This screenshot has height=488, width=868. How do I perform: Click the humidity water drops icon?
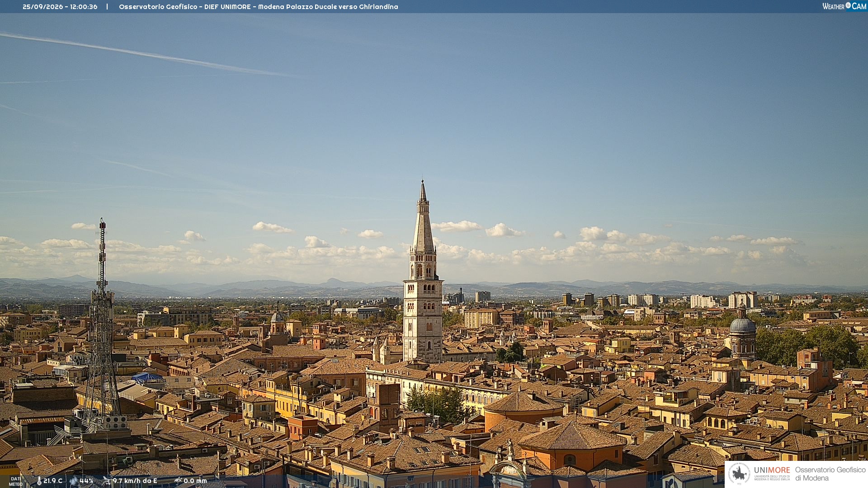coord(74,481)
